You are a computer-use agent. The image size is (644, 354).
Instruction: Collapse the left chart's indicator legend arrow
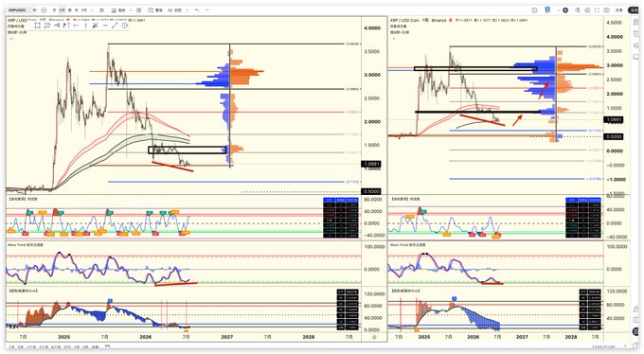click(11, 38)
